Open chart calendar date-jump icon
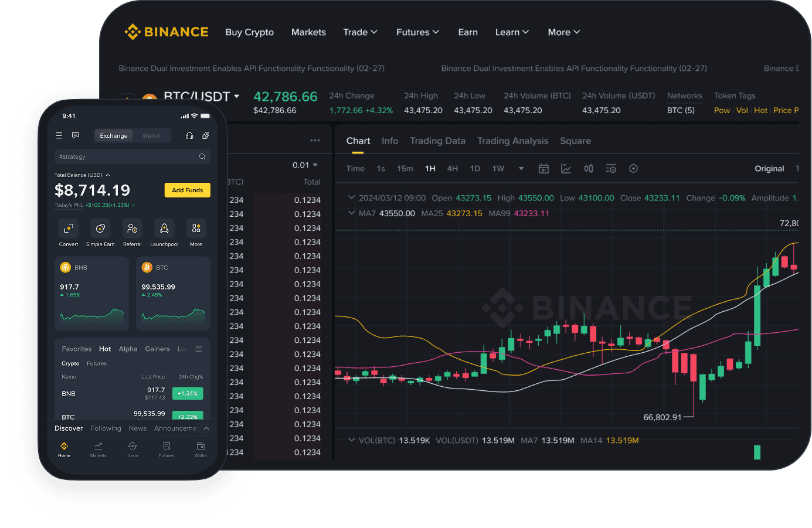 (x=543, y=169)
